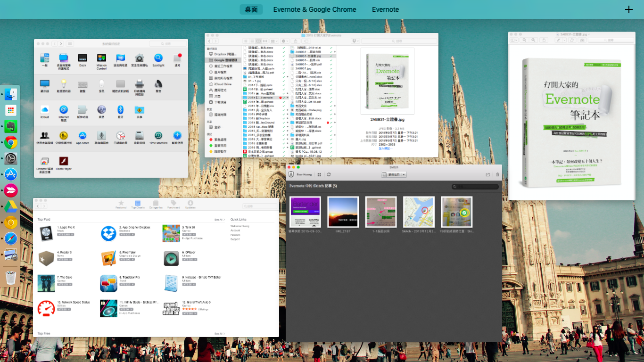The image size is (644, 362).
Task: Click Finder icon in the Dock
Action: (11, 94)
